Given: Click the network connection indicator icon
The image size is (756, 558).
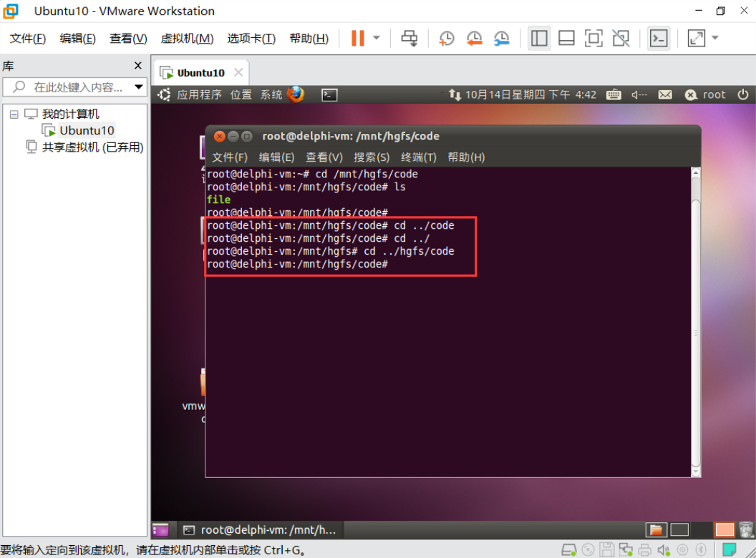Looking at the screenshot, I should pyautogui.click(x=454, y=94).
